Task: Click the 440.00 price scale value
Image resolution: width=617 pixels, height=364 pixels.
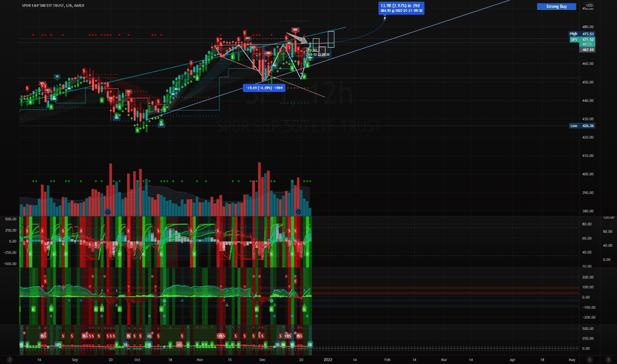Action: tap(588, 101)
